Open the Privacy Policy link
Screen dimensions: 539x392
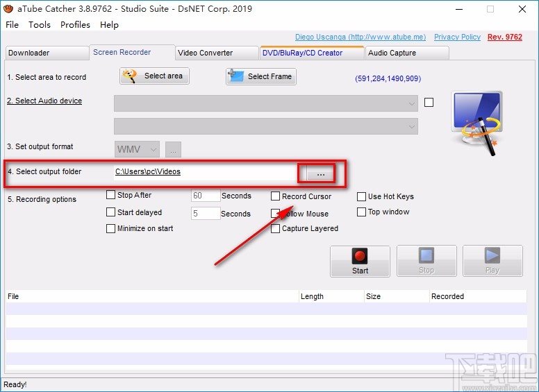coord(457,37)
